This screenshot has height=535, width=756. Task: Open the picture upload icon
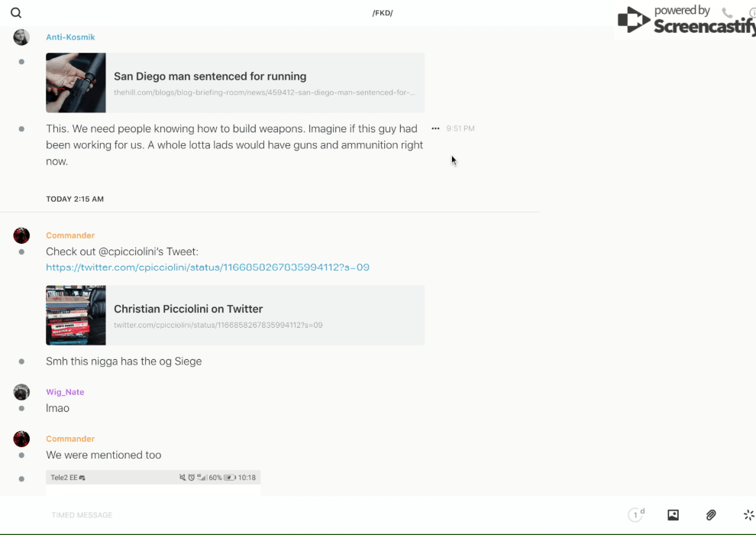coord(673,515)
